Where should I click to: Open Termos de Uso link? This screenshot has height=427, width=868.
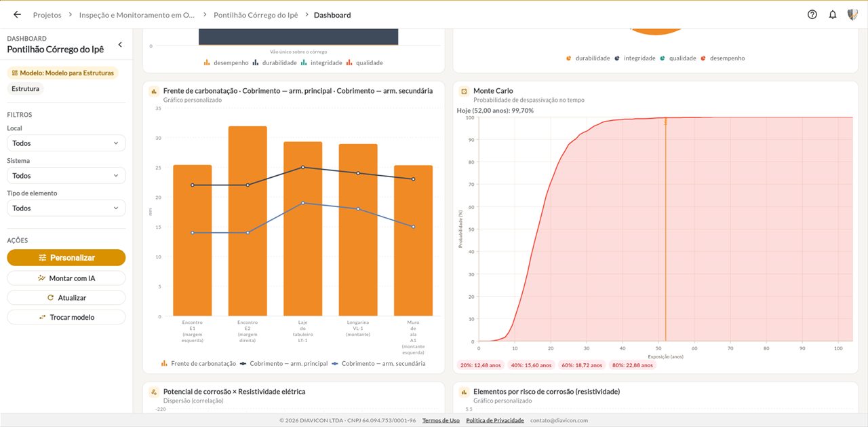click(441, 420)
